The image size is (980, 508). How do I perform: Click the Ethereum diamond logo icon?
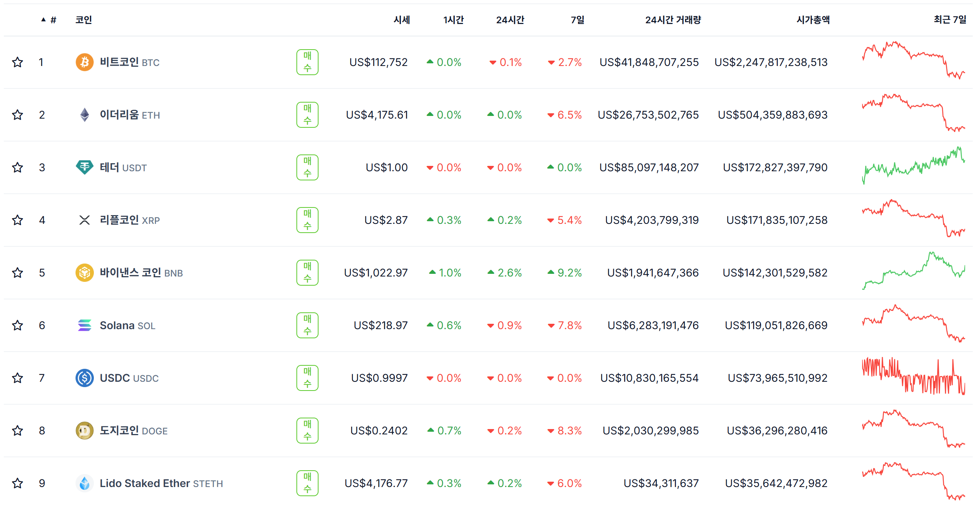[85, 115]
